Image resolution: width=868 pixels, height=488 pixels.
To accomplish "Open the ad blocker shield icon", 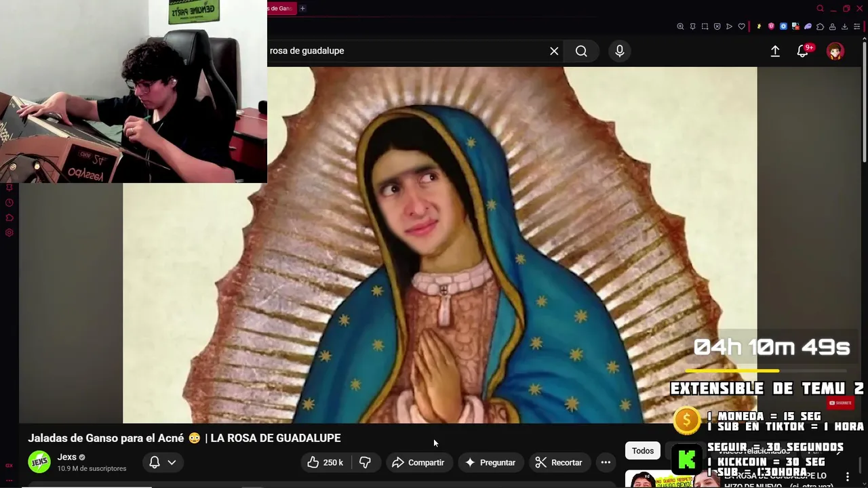I will [x=717, y=26].
